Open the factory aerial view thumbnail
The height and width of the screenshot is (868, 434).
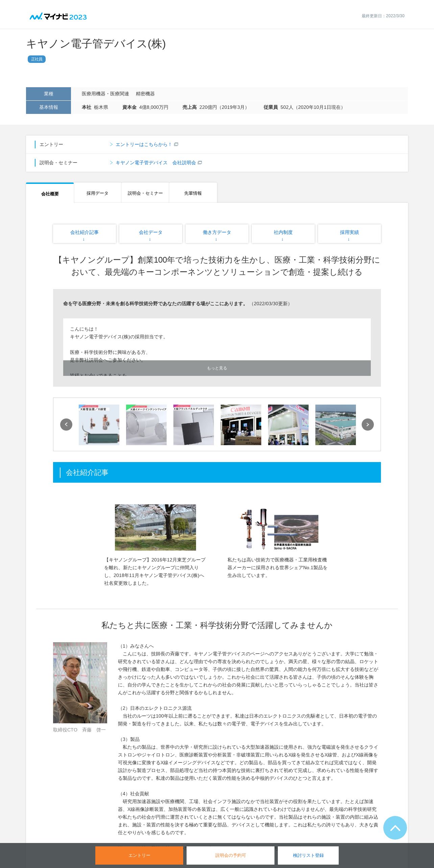(x=336, y=425)
